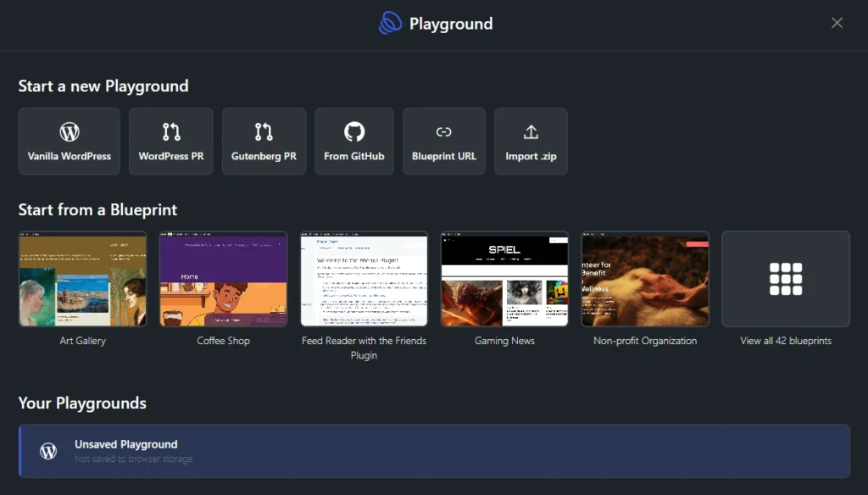868x495 pixels.
Task: Dismiss the Playground dialog with the X
Action: [837, 23]
